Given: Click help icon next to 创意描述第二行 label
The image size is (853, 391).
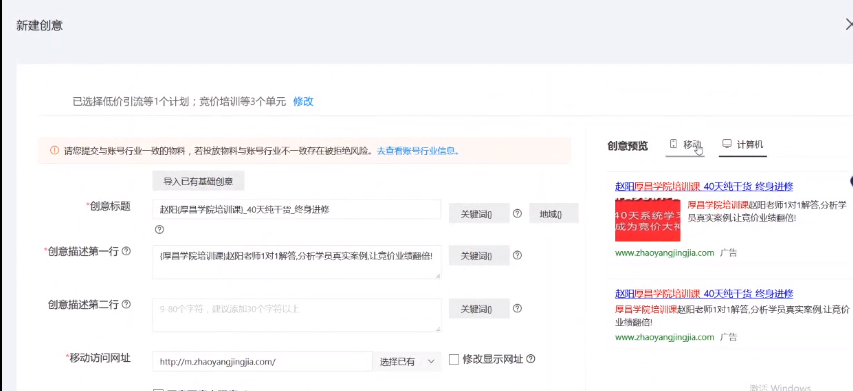Looking at the screenshot, I should click(x=126, y=305).
